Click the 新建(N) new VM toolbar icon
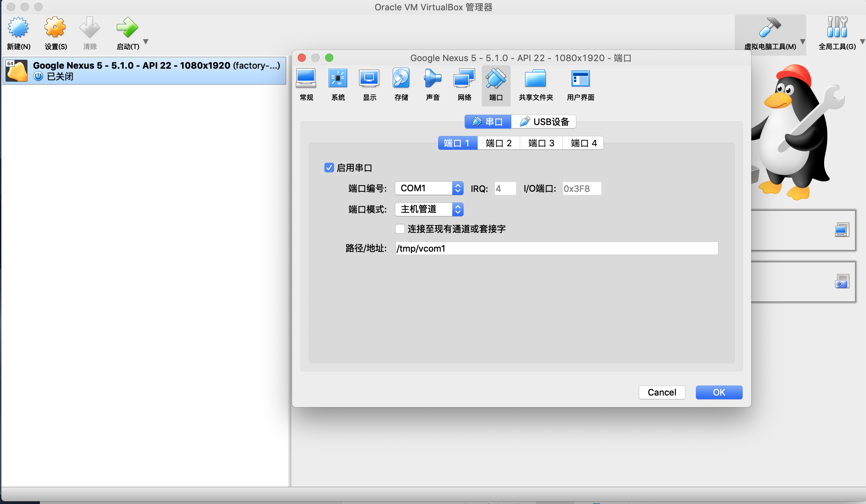 click(19, 33)
